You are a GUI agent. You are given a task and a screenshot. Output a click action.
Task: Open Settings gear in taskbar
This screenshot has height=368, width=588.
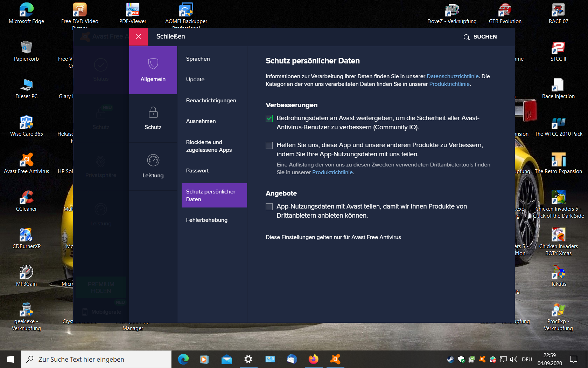(248, 359)
